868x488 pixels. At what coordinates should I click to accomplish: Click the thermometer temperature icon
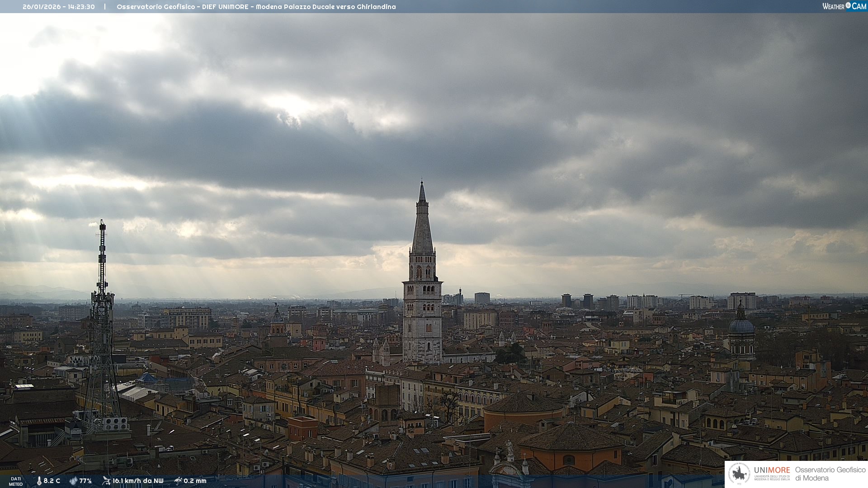tap(39, 481)
